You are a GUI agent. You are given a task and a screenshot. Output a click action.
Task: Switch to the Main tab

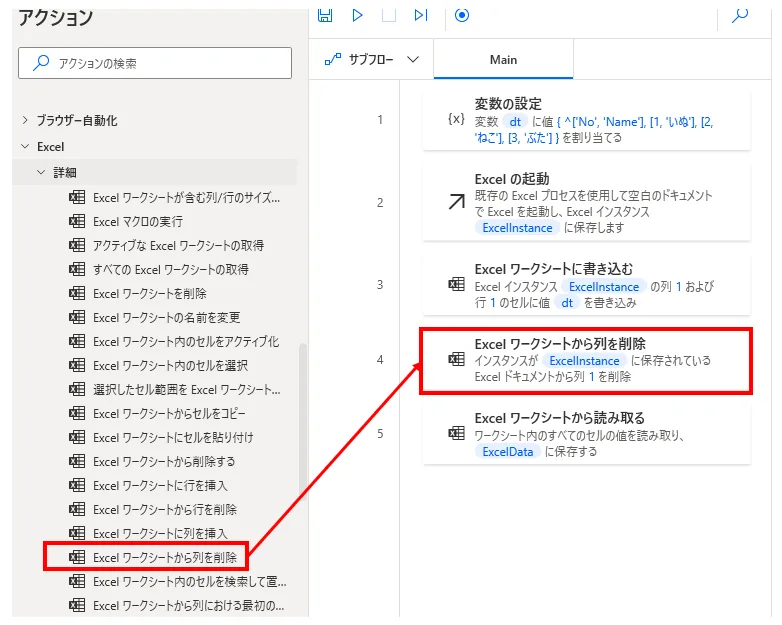click(503, 60)
